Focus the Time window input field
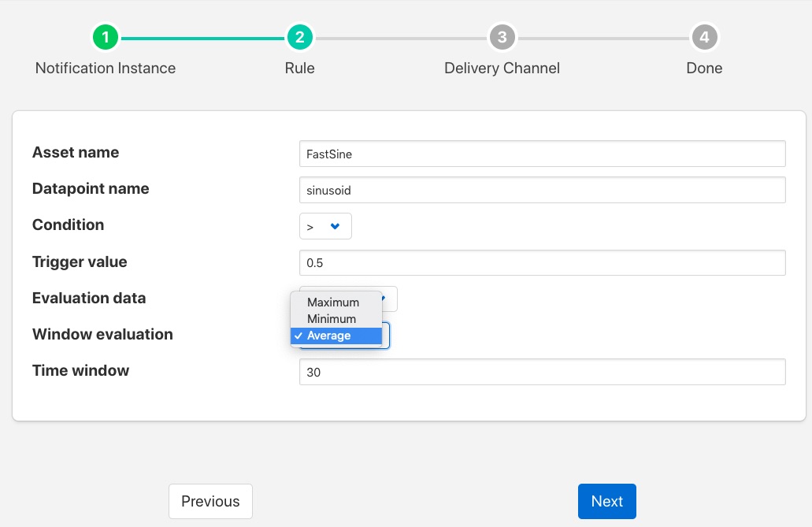This screenshot has height=527, width=812. (542, 373)
